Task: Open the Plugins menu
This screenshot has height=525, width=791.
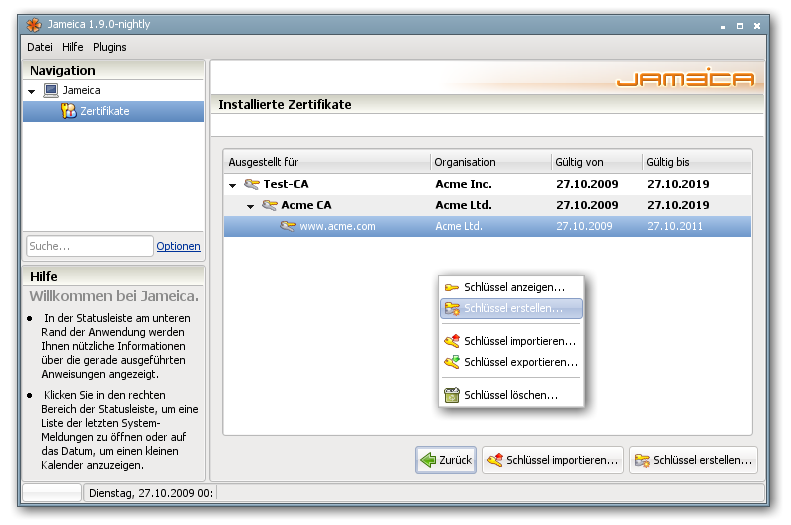Action: tap(109, 47)
